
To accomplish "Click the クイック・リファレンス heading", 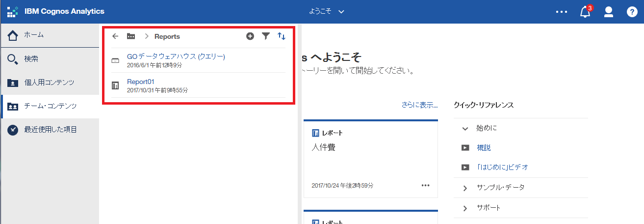I will click(484, 105).
